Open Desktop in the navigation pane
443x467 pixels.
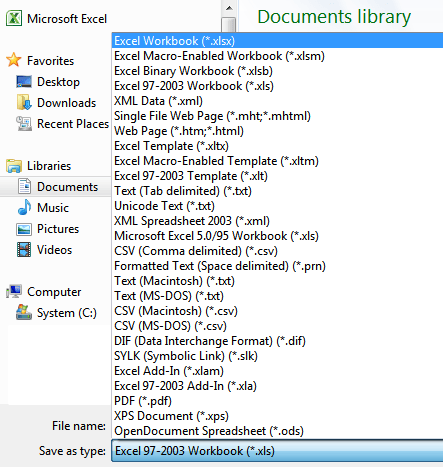(x=58, y=82)
